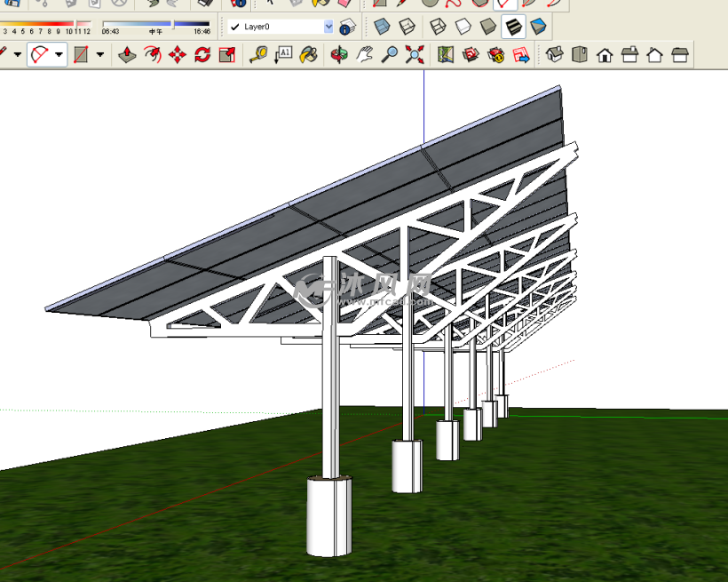Switch to Iso view icon

click(x=555, y=55)
